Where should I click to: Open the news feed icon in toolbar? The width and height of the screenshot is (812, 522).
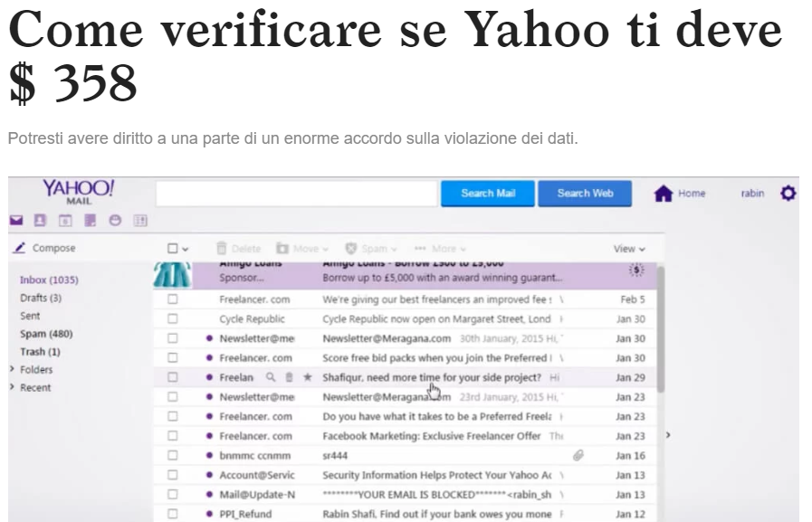140,221
